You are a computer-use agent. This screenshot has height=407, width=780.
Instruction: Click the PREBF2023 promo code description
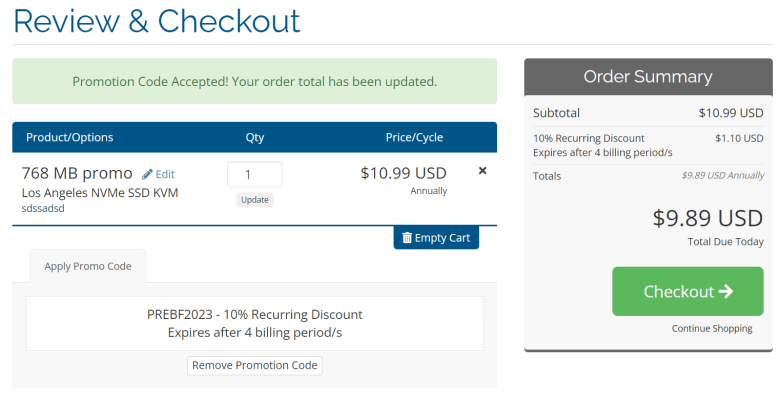(255, 323)
